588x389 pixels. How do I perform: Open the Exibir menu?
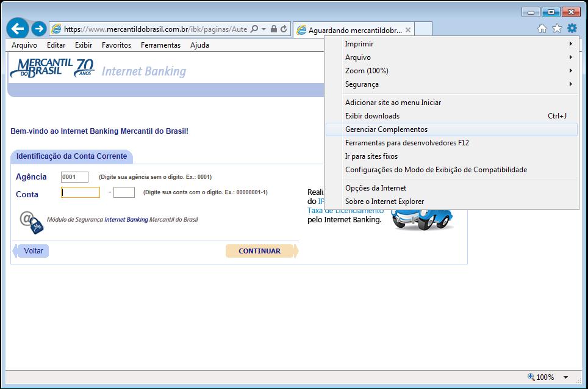[x=84, y=45]
